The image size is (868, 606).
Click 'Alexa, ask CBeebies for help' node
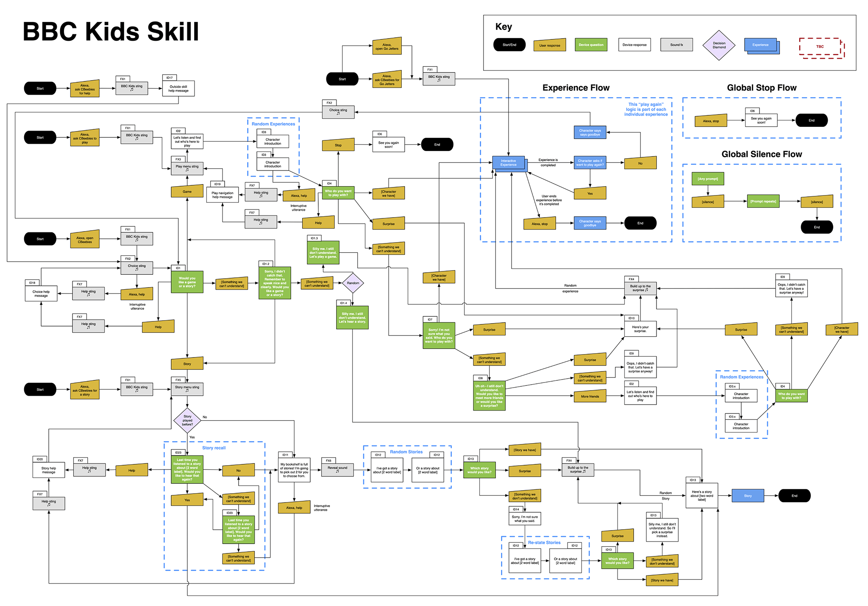85,89
